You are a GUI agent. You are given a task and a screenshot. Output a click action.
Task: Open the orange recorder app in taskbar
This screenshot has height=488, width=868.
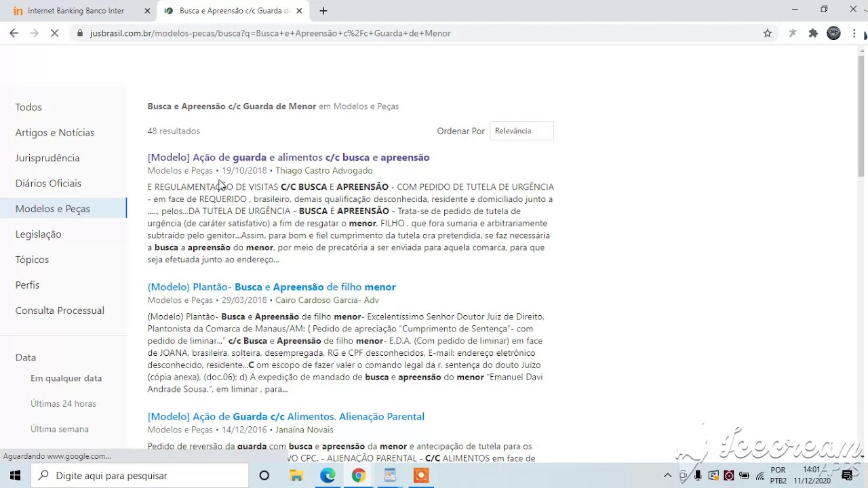pos(421,475)
